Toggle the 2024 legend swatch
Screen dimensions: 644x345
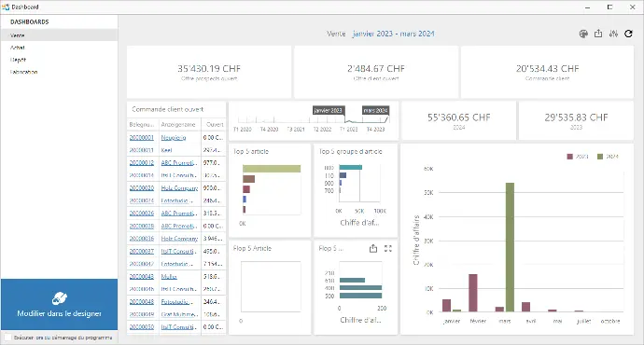click(600, 157)
